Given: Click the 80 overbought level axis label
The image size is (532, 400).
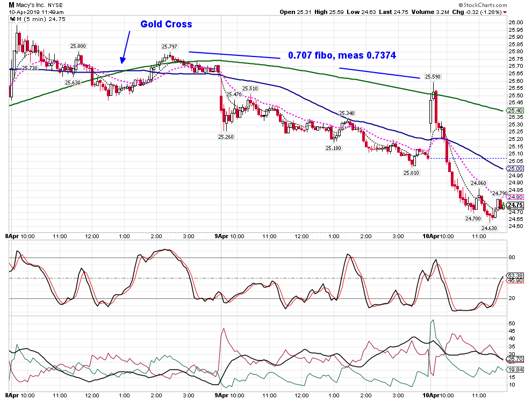Looking at the screenshot, I should 512,258.
